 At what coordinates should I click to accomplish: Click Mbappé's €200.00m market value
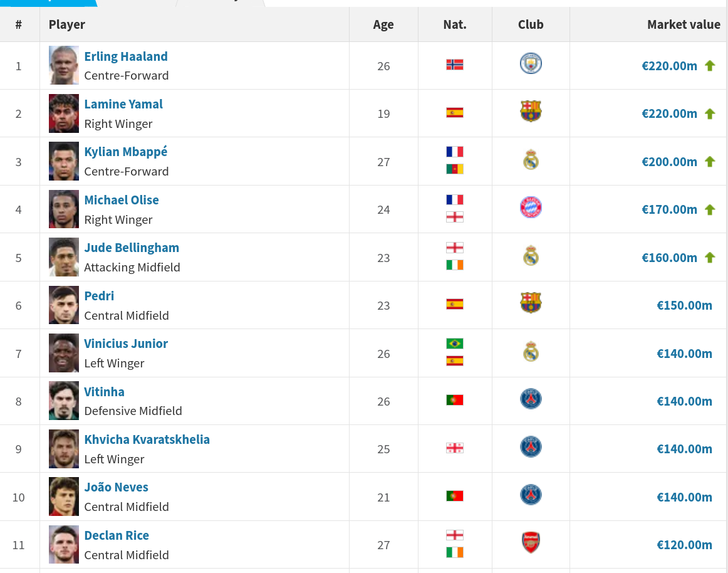pos(669,162)
